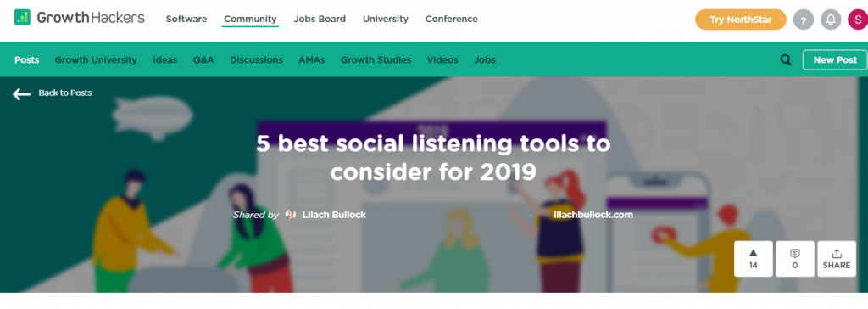
Task: Click the search magnifier icon
Action: 786,60
